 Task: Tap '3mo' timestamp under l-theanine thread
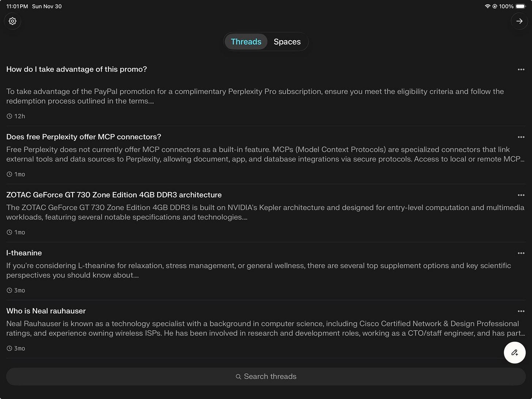[x=20, y=290]
